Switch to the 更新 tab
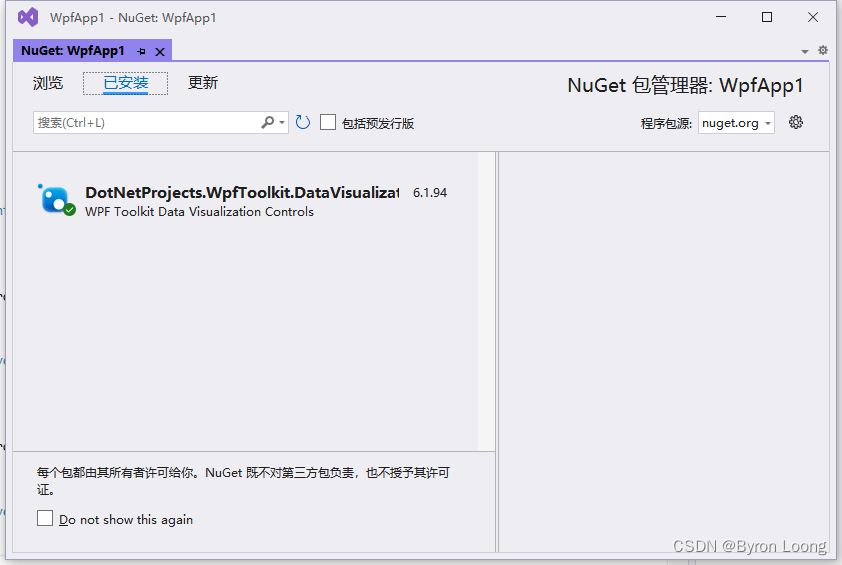 click(202, 83)
